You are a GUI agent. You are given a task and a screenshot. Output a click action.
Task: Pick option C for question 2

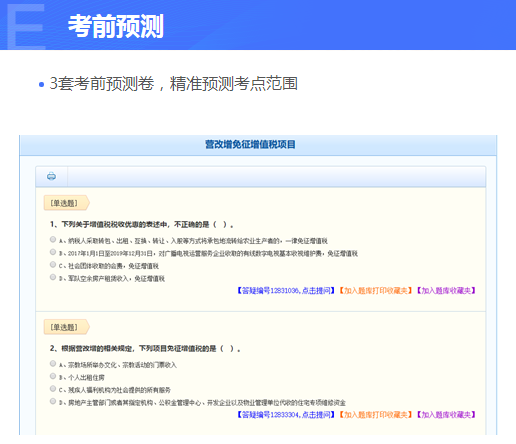[x=53, y=389]
